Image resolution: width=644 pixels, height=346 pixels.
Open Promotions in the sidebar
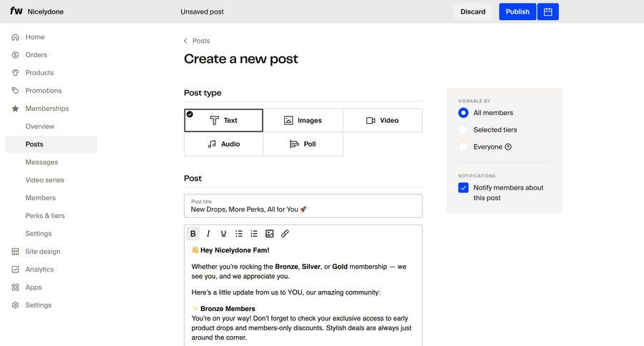point(44,91)
